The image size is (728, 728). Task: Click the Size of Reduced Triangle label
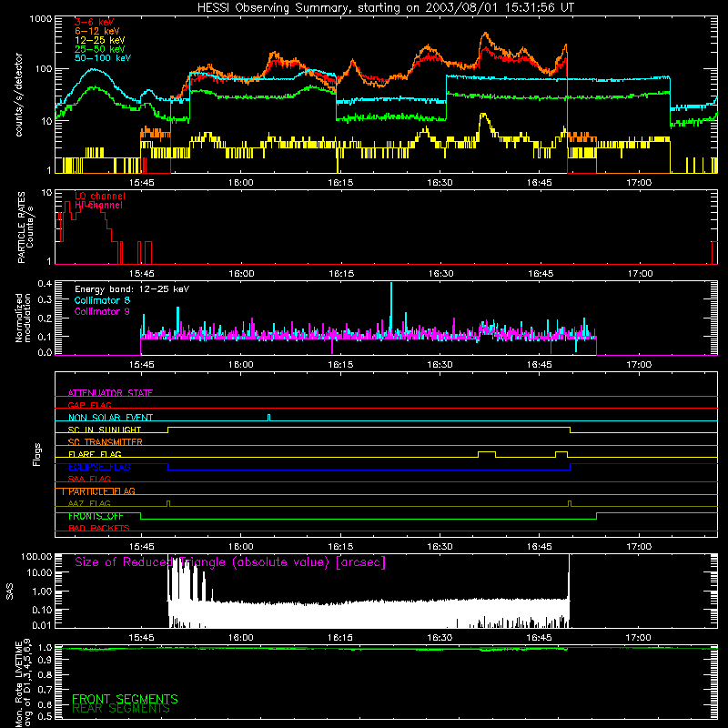230,562
